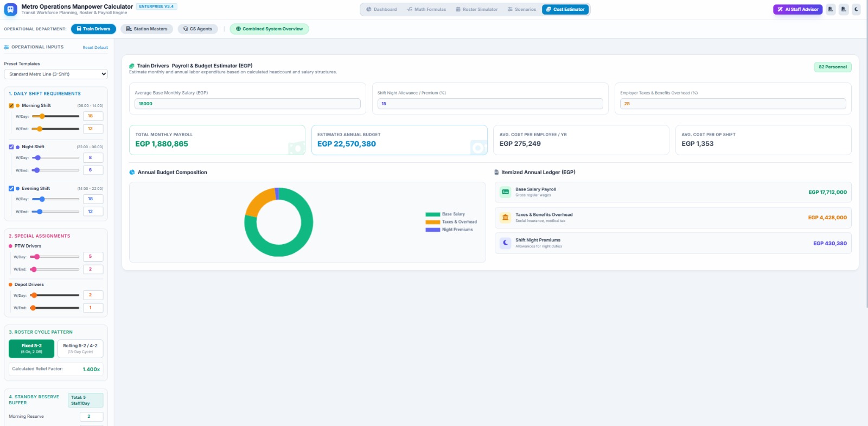
Task: Open the Math Formulas tab
Action: click(x=426, y=9)
